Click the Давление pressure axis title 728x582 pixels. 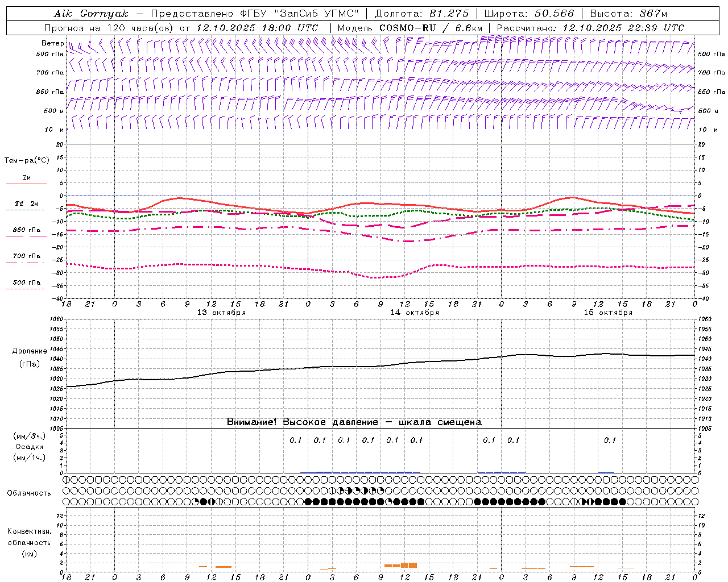point(29,351)
